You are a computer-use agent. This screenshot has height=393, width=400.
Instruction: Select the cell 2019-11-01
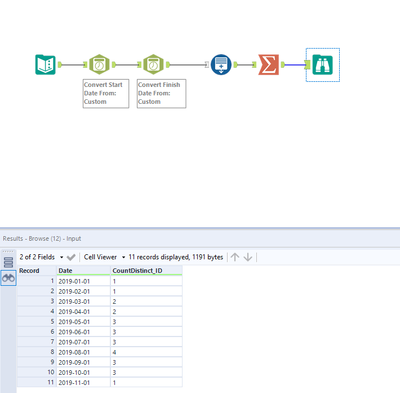tap(83, 383)
